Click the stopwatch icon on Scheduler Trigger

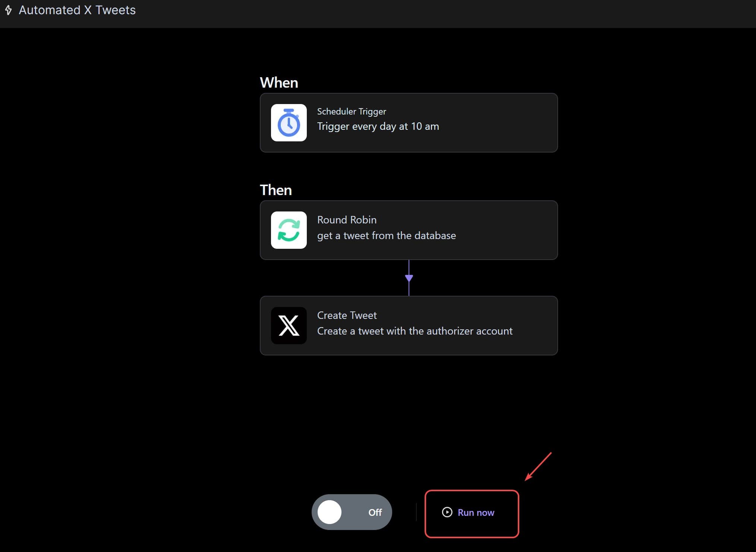tap(289, 123)
